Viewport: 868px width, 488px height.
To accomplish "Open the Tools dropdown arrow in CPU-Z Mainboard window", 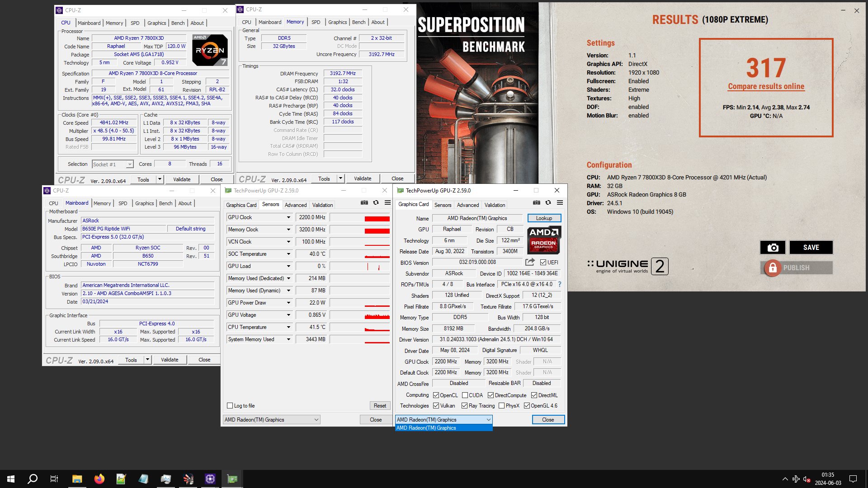I will pos(147,360).
